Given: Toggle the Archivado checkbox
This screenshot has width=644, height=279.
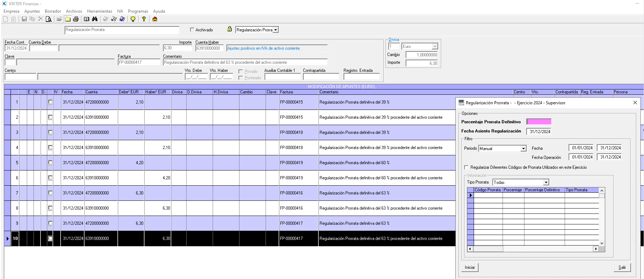Looking at the screenshot, I should click(192, 30).
